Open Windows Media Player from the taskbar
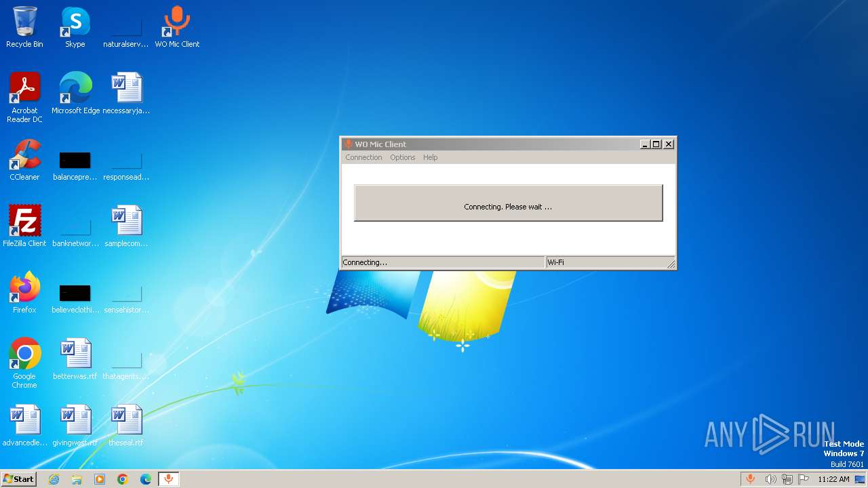 100,479
